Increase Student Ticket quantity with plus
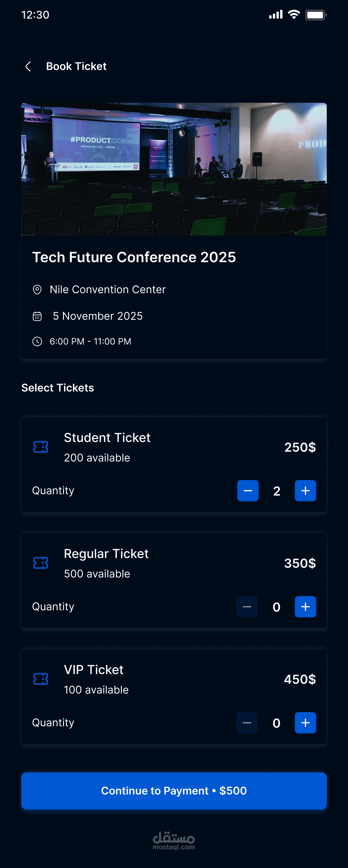 (x=305, y=491)
